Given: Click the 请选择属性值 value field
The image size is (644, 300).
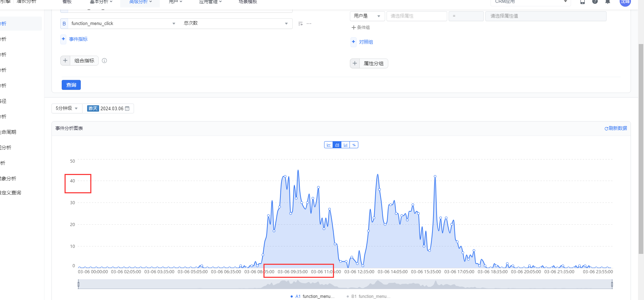Looking at the screenshot, I should 546,16.
